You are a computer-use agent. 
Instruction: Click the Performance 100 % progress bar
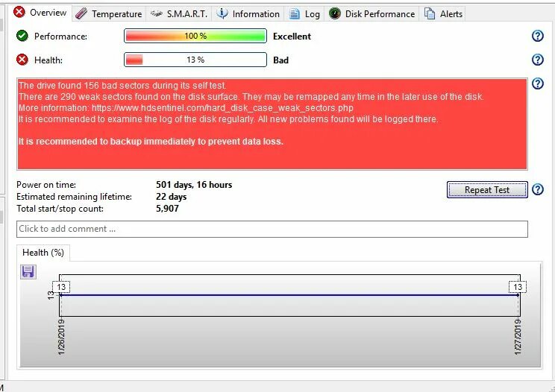click(195, 36)
